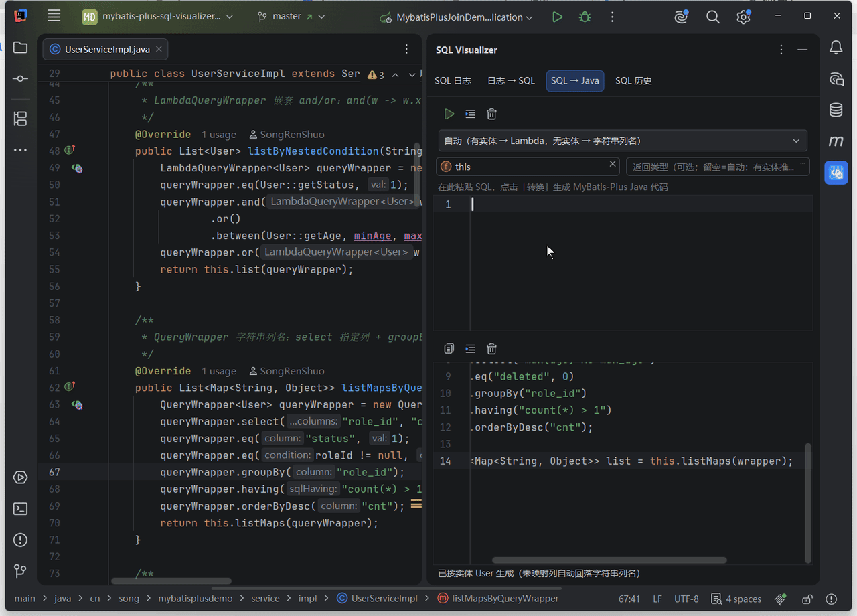
Task: Clear the generated output with trash icon
Action: (491, 349)
